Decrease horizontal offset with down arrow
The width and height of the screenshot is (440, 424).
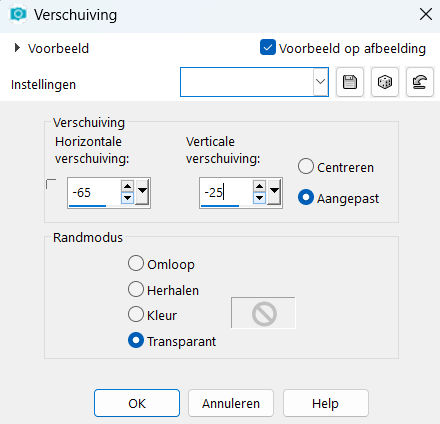point(127,198)
